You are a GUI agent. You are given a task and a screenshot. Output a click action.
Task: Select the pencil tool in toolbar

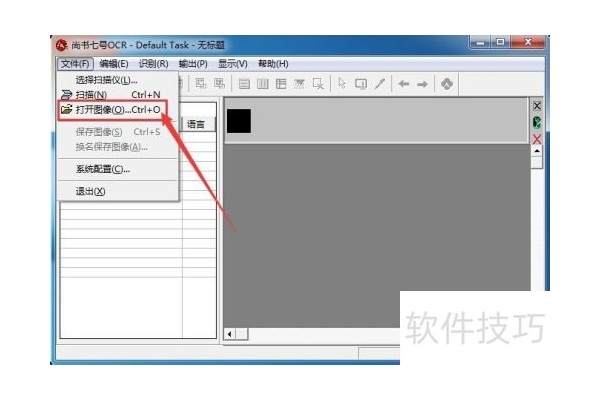coord(380,83)
